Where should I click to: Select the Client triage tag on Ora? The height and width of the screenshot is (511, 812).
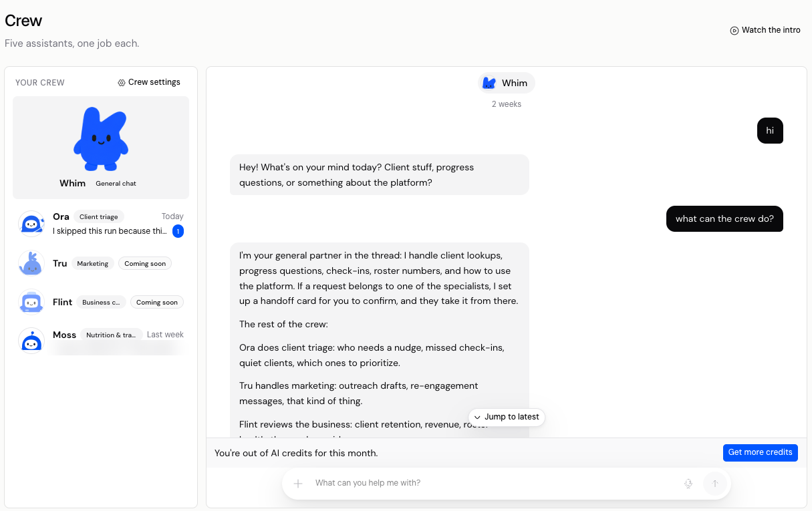click(99, 217)
